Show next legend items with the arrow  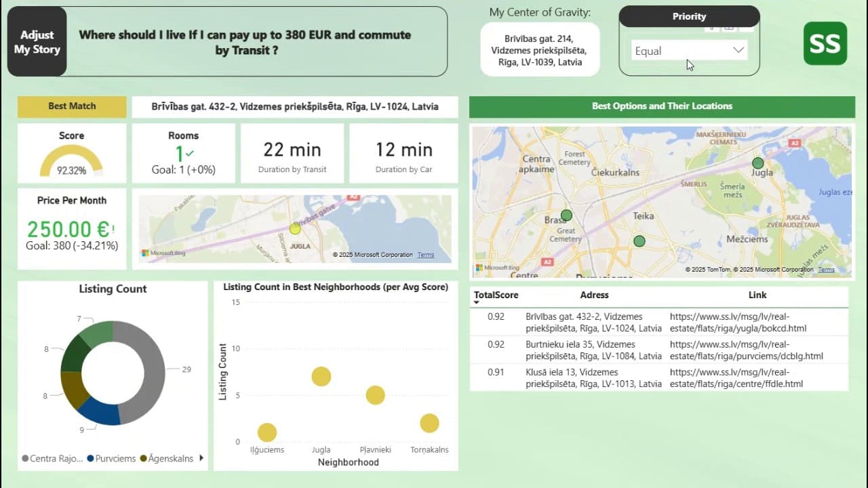(201, 458)
